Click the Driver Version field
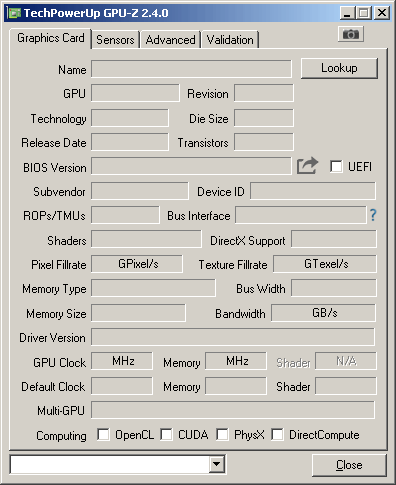The width and height of the screenshot is (396, 485). tap(233, 337)
